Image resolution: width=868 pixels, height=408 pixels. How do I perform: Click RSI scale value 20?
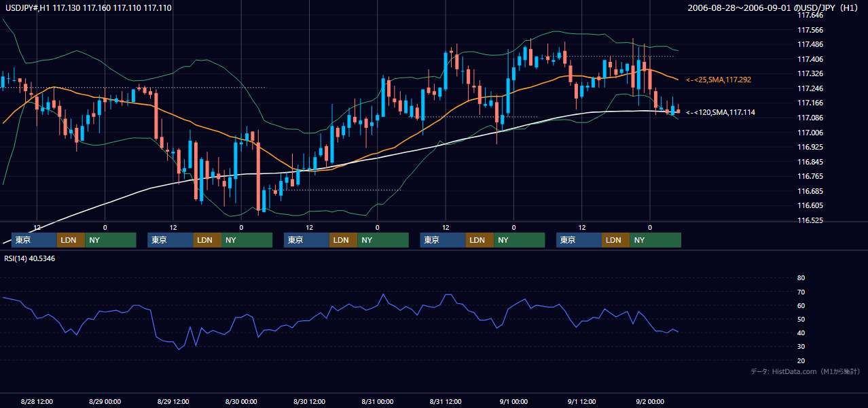[x=801, y=360]
